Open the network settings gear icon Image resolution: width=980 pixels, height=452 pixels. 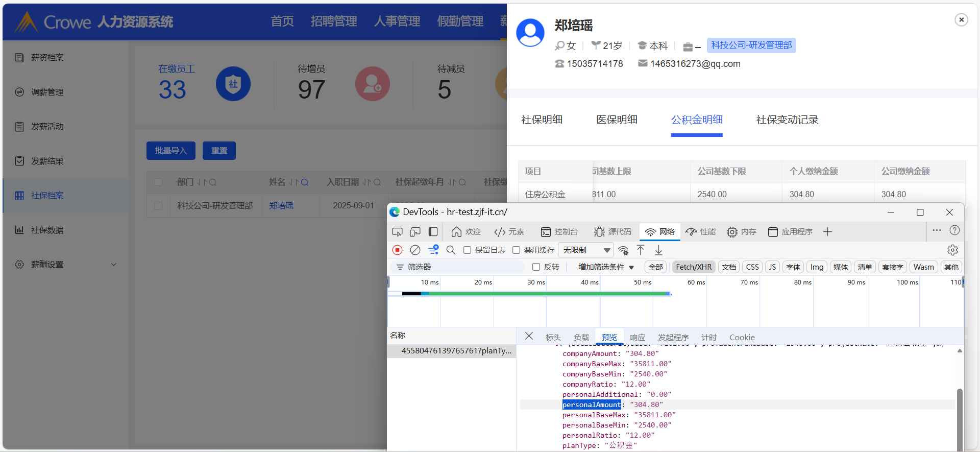click(x=952, y=250)
